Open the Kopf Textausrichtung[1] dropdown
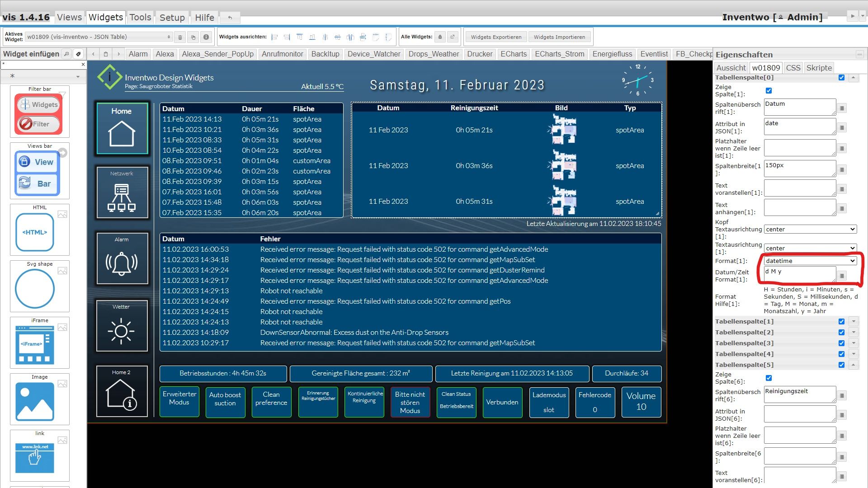Screen dimensions: 868x488 point(810,230)
